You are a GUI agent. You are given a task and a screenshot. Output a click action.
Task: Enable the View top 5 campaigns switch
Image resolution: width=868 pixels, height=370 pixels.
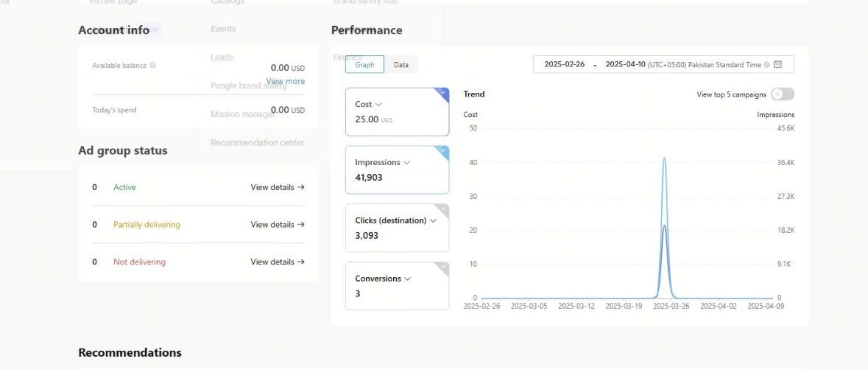(783, 94)
